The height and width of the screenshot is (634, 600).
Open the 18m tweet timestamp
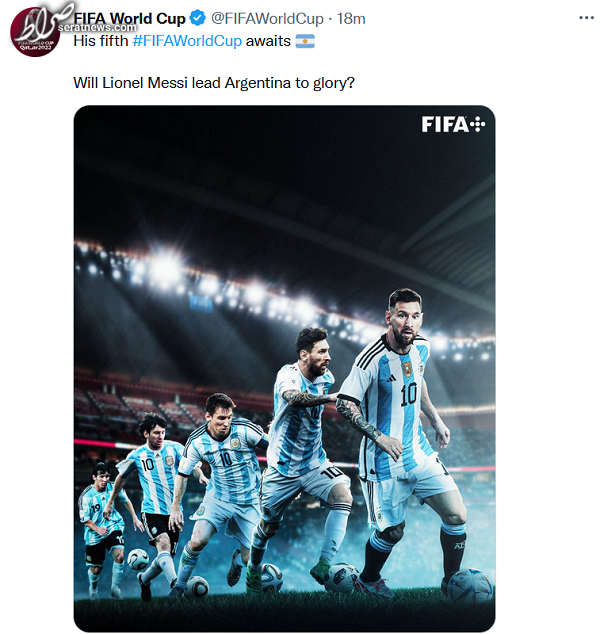coord(351,19)
